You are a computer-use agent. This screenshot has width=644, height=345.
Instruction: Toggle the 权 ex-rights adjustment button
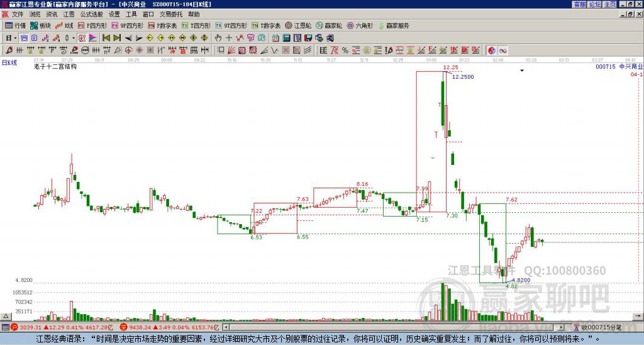click(82, 38)
